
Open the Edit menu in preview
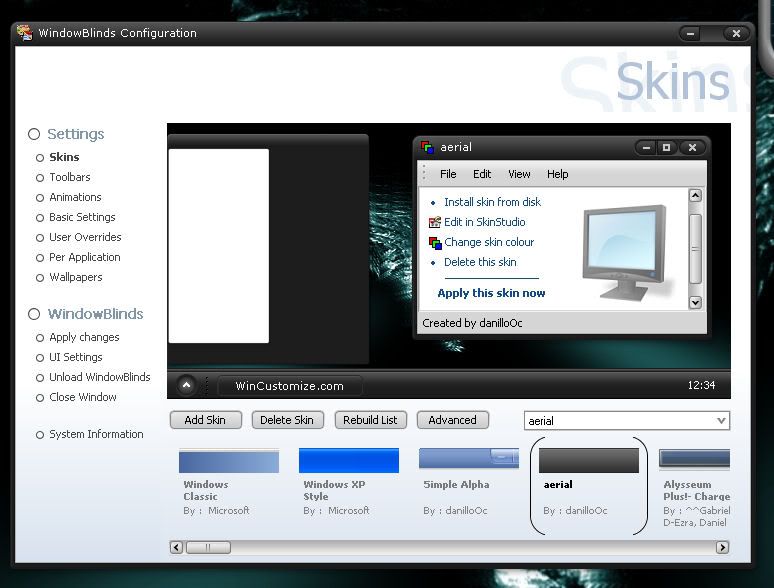(482, 174)
